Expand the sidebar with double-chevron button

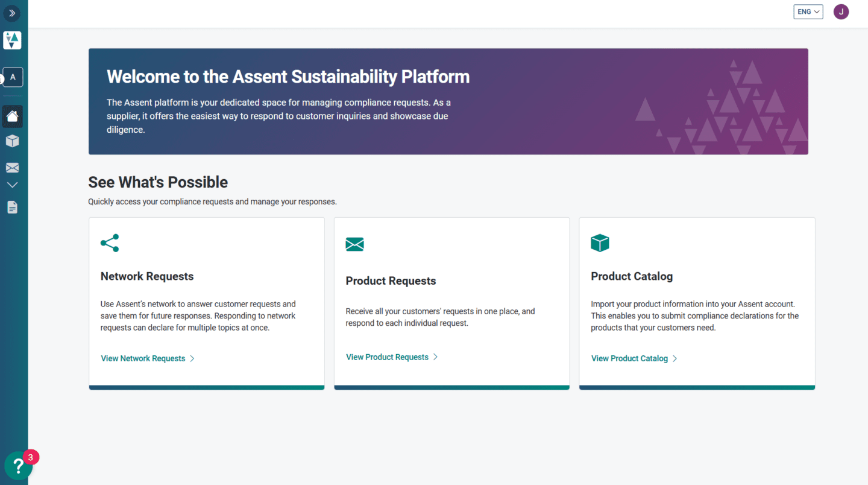pos(12,13)
